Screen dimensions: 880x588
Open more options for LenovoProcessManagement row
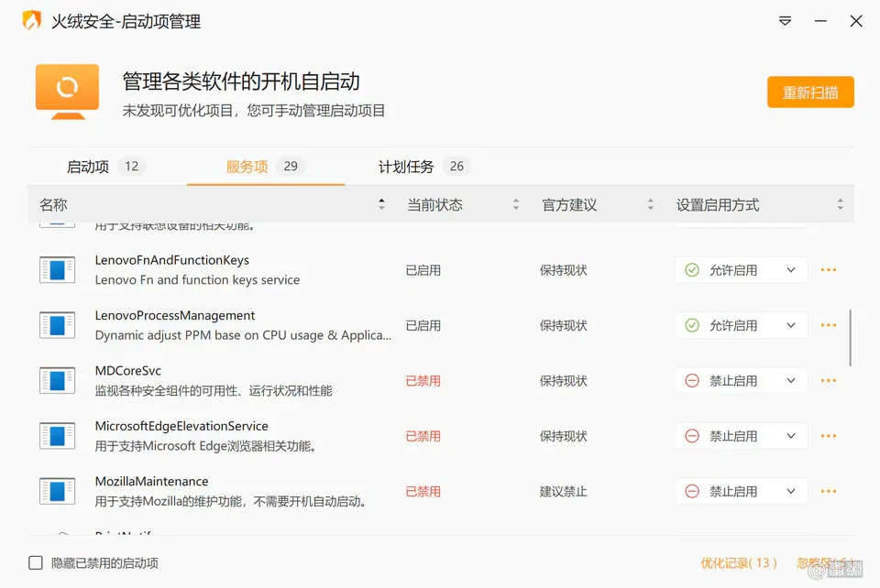point(829,325)
